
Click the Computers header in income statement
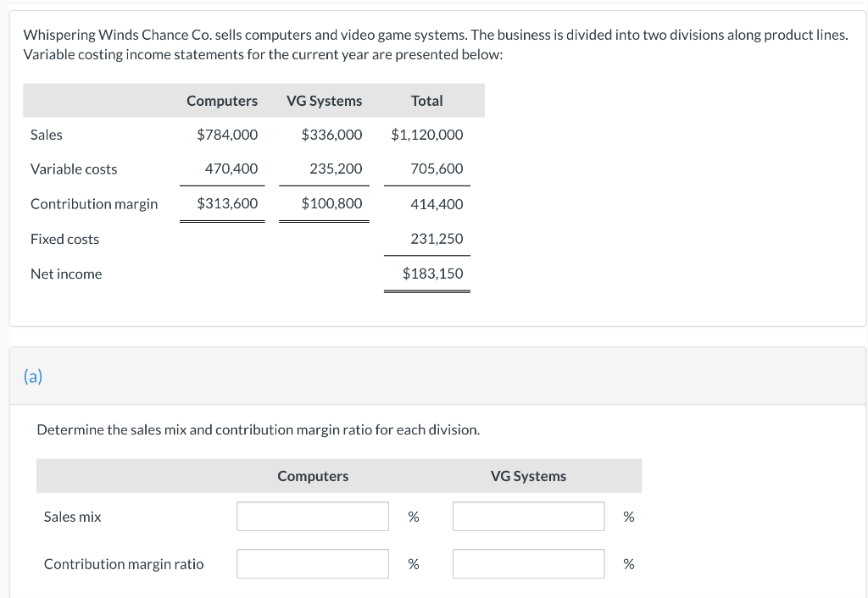[x=222, y=101]
